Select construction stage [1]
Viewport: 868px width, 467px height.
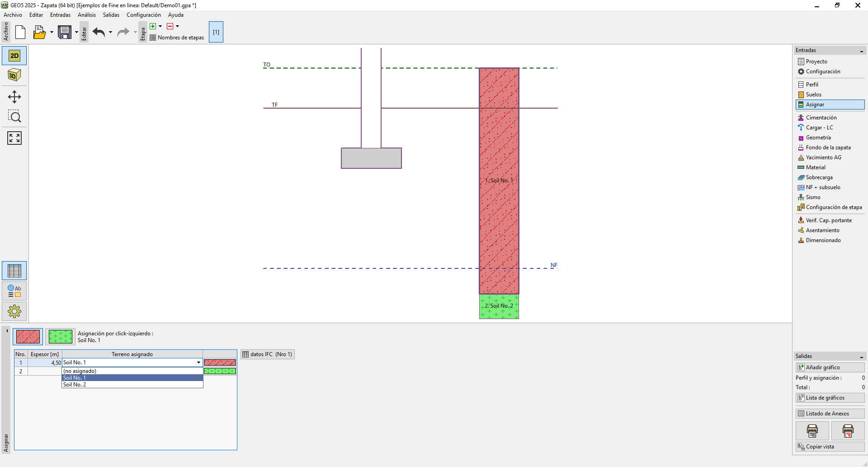point(216,32)
